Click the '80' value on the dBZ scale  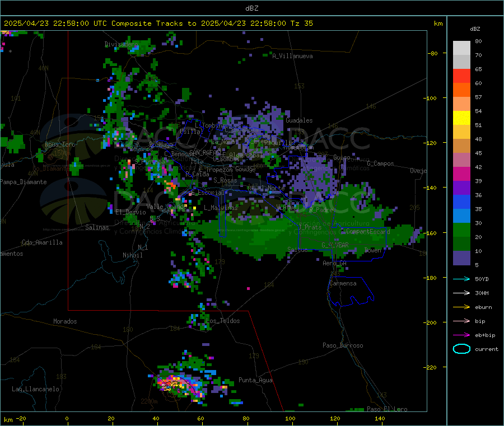click(x=478, y=41)
